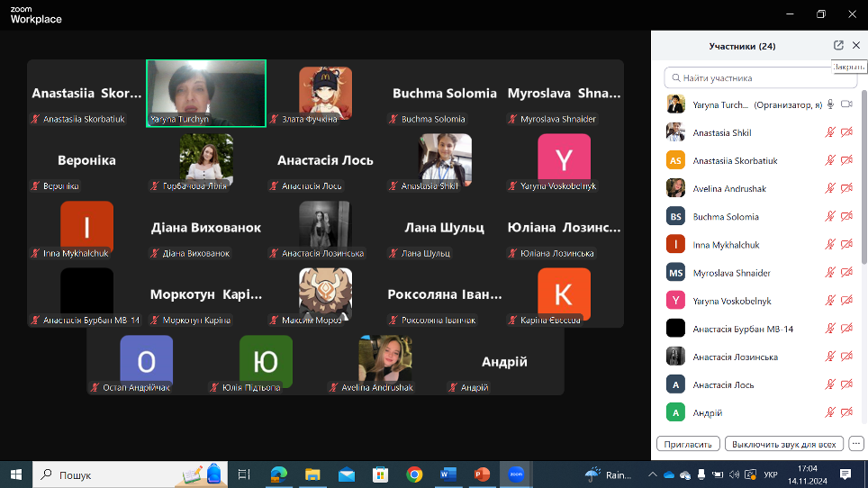Pop out the participants panel
Viewport: 868px width, 488px height.
[x=838, y=46]
